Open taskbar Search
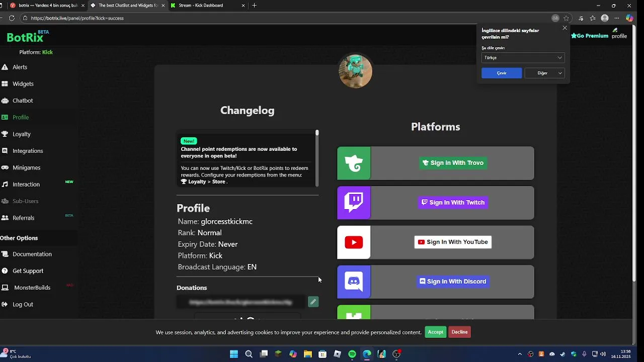 [x=249, y=354]
